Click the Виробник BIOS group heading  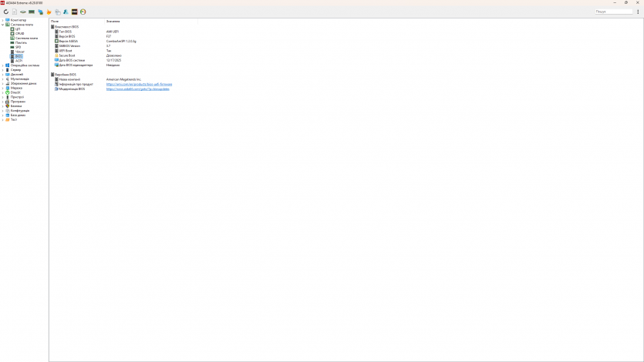[x=66, y=75]
